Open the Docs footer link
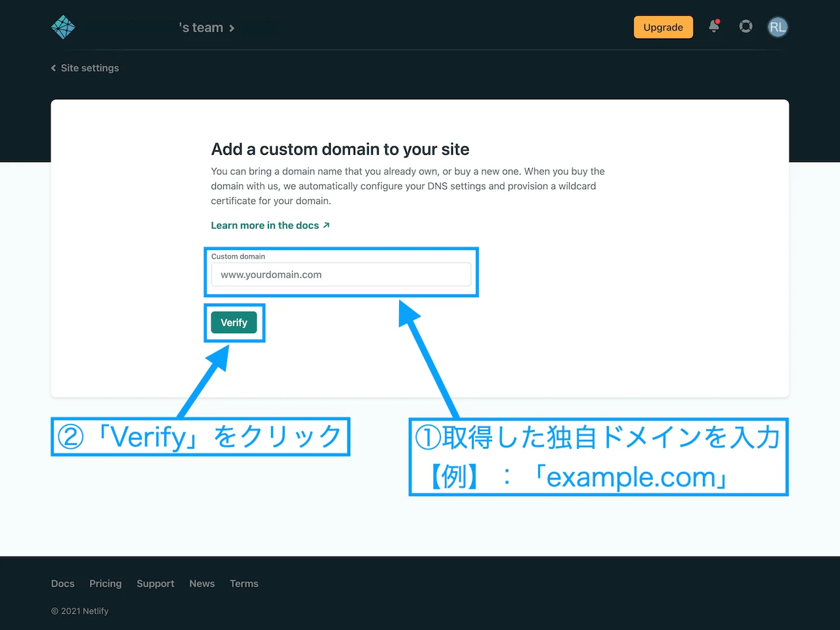840x630 pixels. coord(62,583)
